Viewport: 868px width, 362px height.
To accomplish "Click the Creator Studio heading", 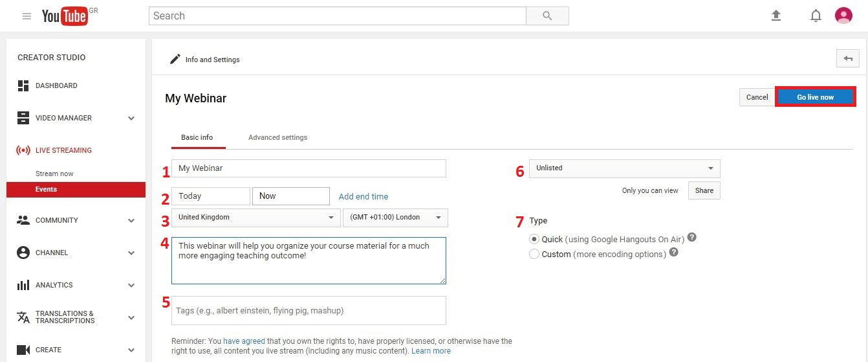I will click(52, 57).
